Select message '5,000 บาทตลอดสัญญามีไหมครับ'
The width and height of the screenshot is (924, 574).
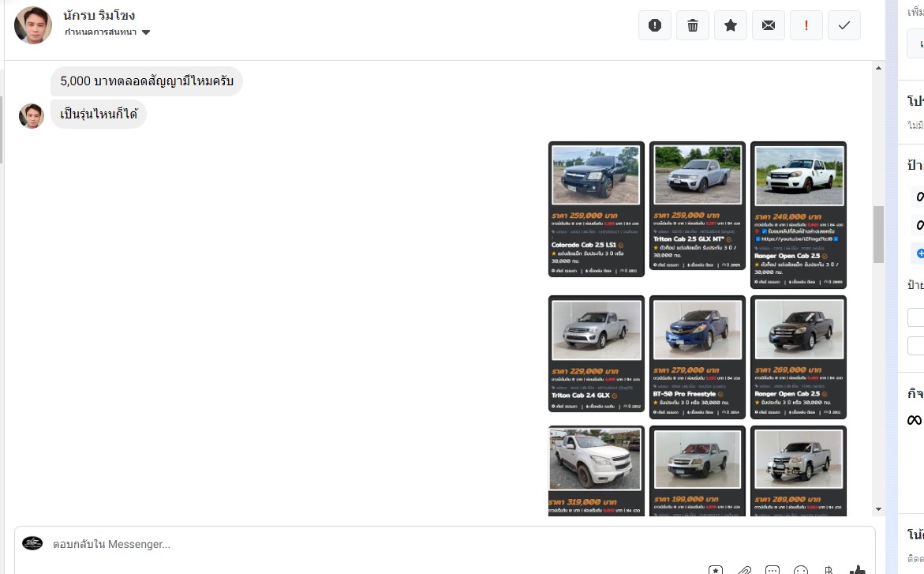(x=147, y=81)
